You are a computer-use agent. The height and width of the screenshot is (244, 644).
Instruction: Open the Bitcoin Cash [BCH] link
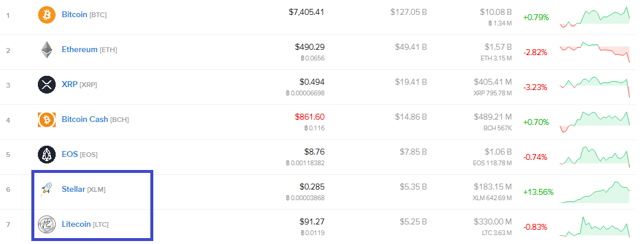pyautogui.click(x=95, y=120)
